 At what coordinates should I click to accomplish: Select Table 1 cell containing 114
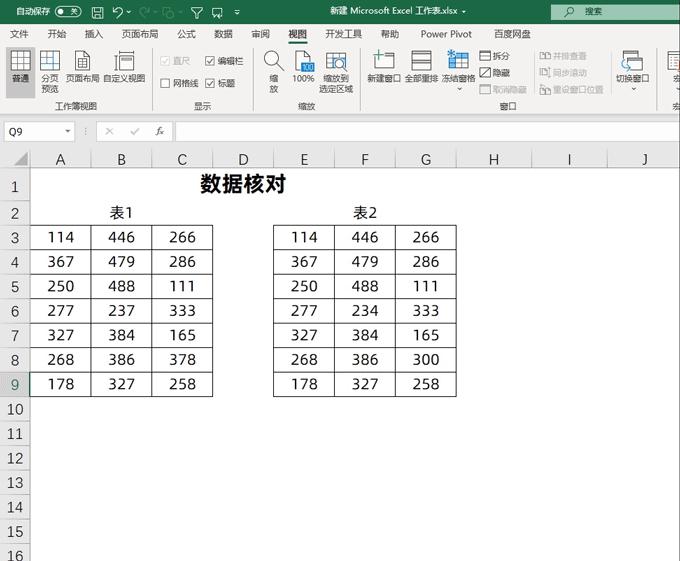(x=61, y=238)
